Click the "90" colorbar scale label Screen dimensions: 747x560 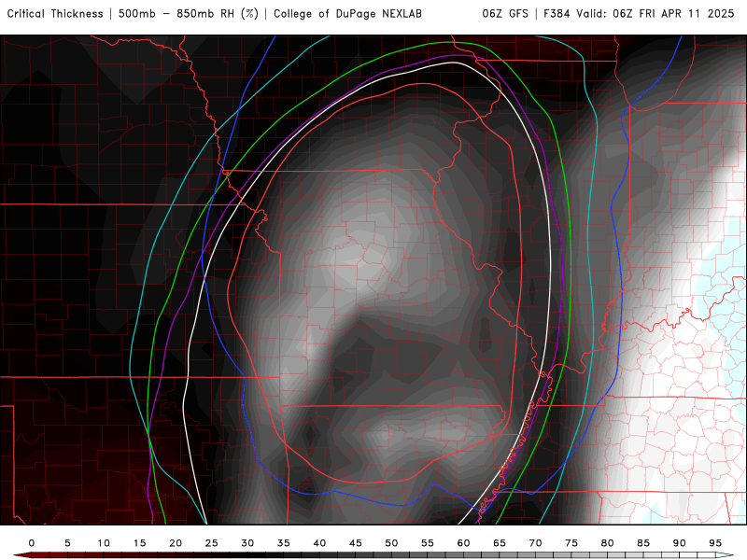[x=680, y=543]
